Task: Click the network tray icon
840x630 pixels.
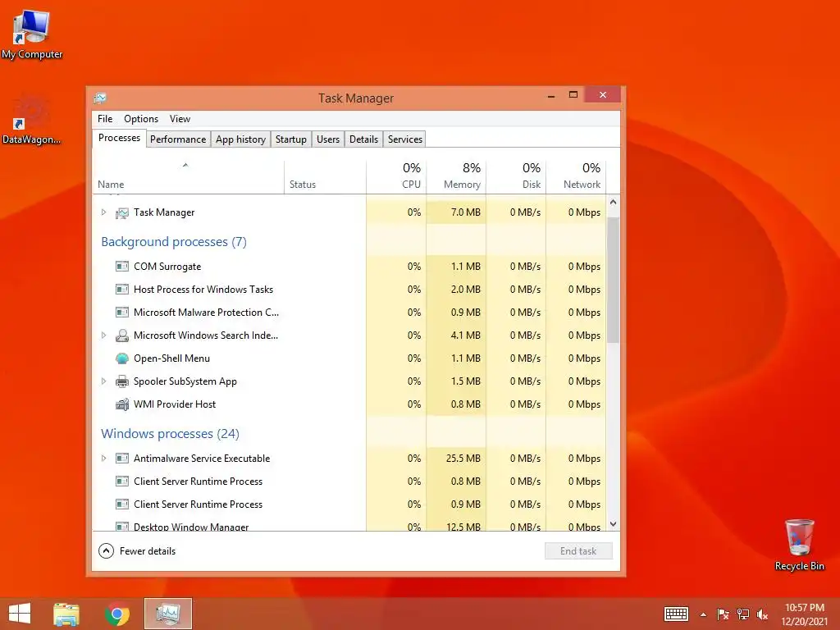Action: coord(742,614)
